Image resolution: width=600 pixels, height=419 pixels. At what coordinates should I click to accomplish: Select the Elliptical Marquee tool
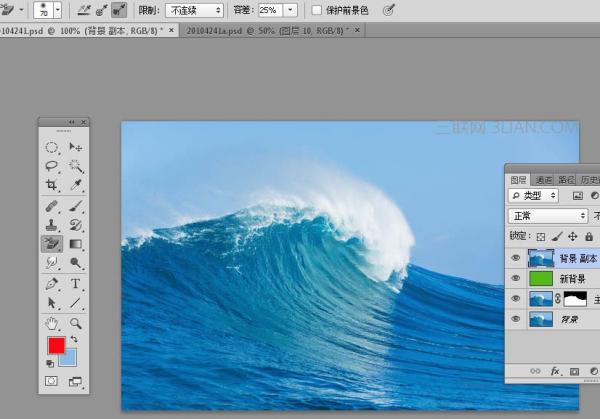[52, 147]
